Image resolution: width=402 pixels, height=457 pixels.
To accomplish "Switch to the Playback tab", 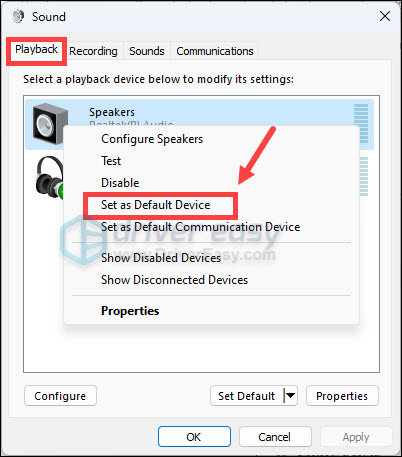I will point(37,49).
